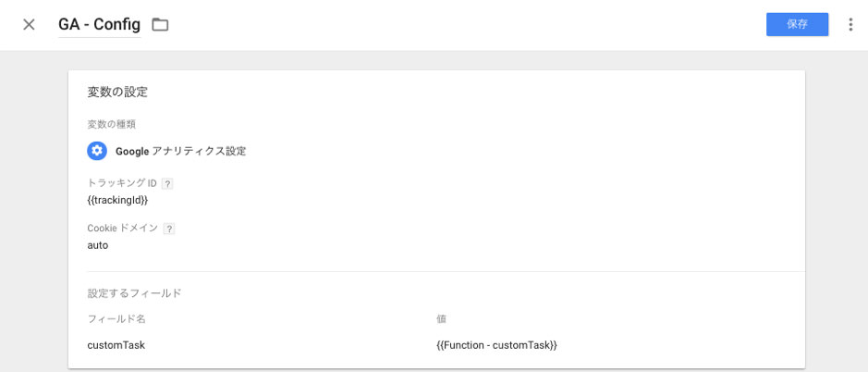Click the 変数の設定 section heading
Screen dimensions: 868x372
[x=117, y=92]
